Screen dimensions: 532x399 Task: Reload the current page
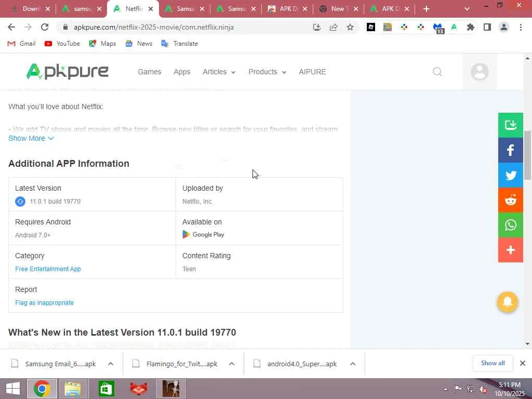tap(45, 27)
